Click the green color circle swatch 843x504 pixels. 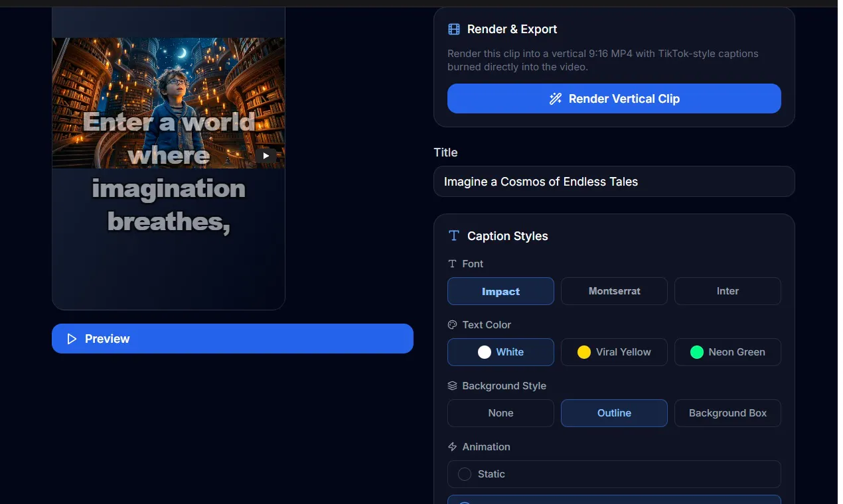pyautogui.click(x=697, y=352)
